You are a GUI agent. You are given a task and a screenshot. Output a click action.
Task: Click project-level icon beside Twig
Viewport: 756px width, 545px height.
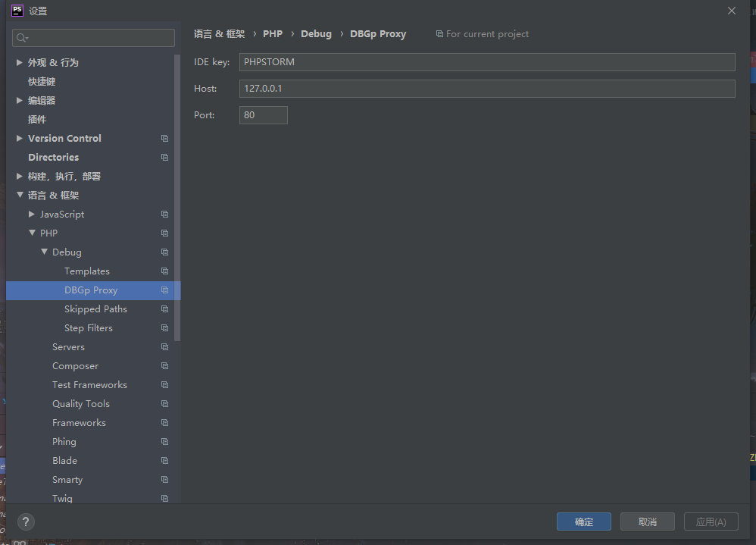(x=164, y=498)
